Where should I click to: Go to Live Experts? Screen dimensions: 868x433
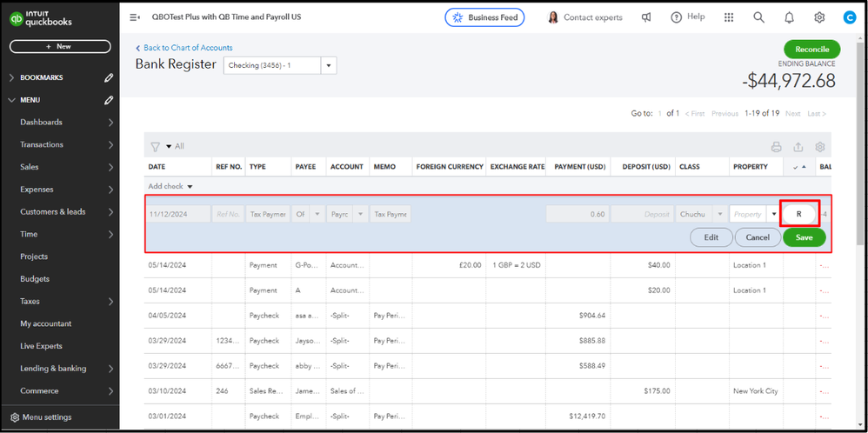[41, 346]
